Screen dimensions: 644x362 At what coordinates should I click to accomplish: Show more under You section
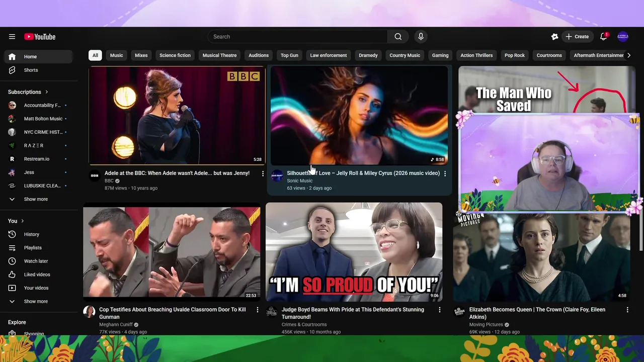pyautogui.click(x=38, y=302)
